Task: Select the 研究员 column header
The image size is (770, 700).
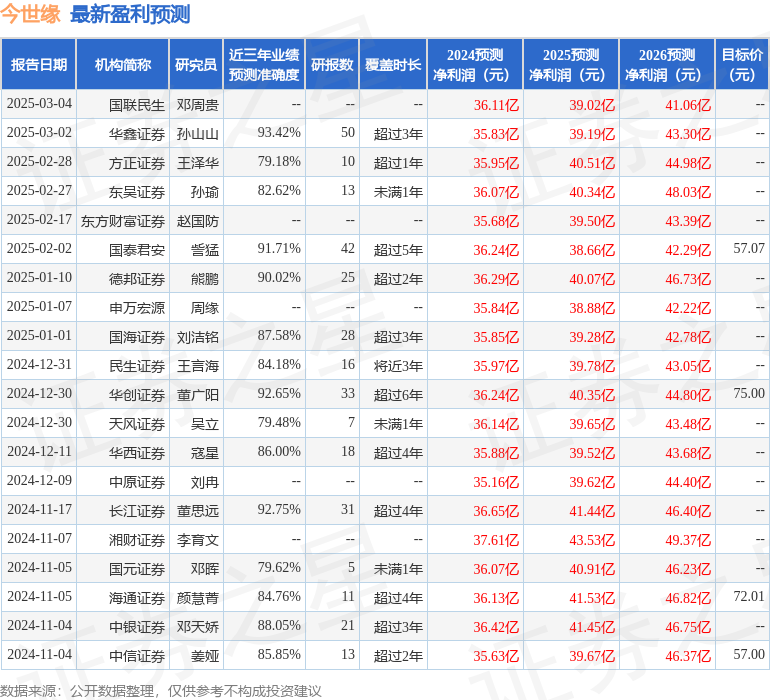Action: click(x=196, y=64)
